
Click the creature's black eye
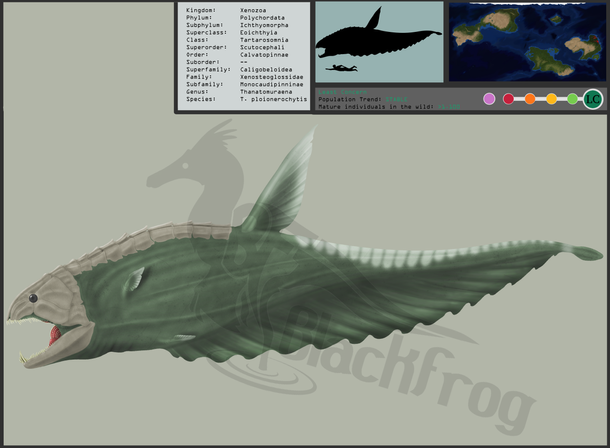point(33,298)
